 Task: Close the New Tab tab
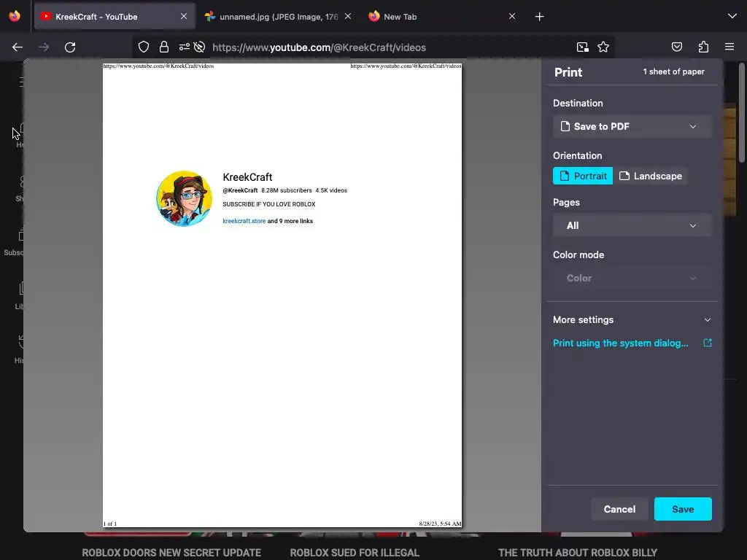coord(512,16)
